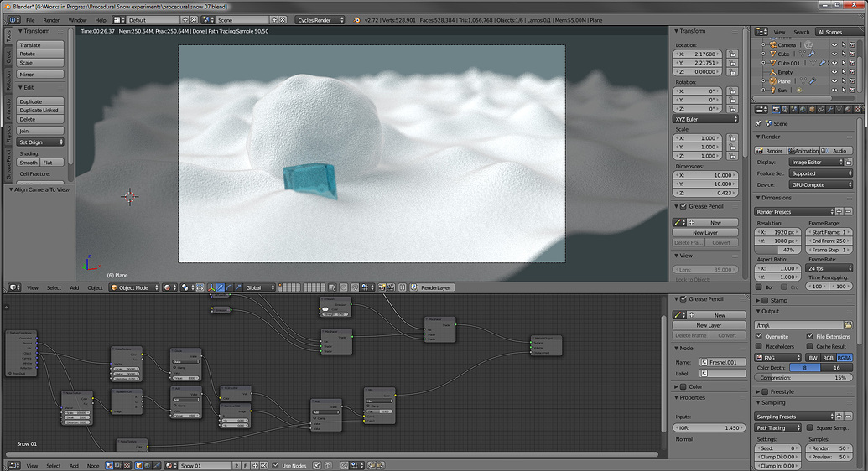
Task: Select the Plane object icon in outliner
Action: pos(772,80)
